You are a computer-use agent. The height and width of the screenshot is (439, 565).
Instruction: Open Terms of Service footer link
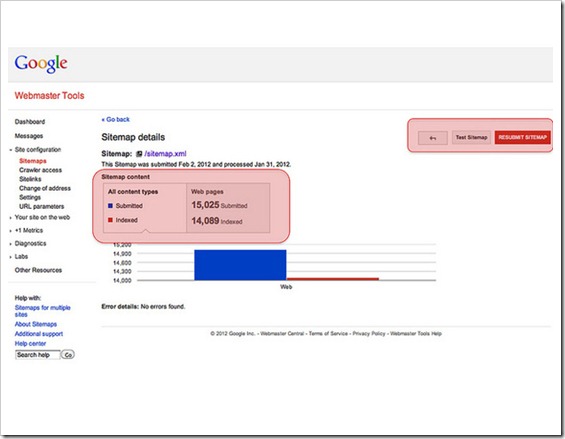pos(328,333)
